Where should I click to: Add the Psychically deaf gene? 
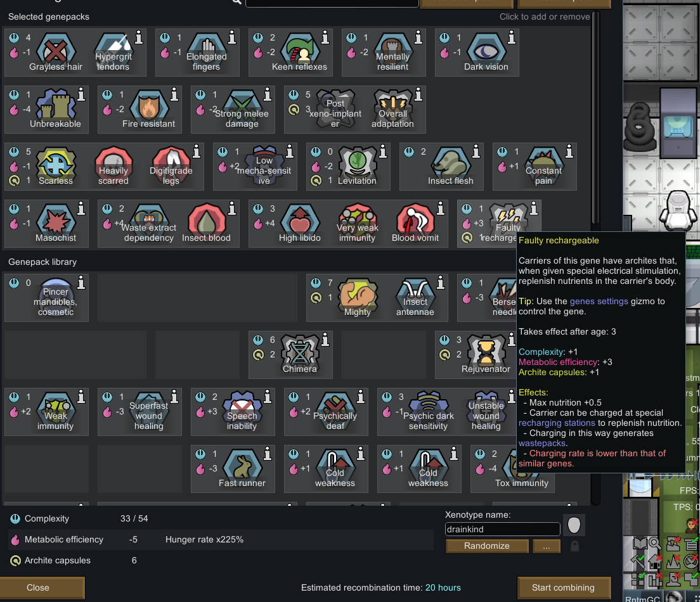(335, 412)
